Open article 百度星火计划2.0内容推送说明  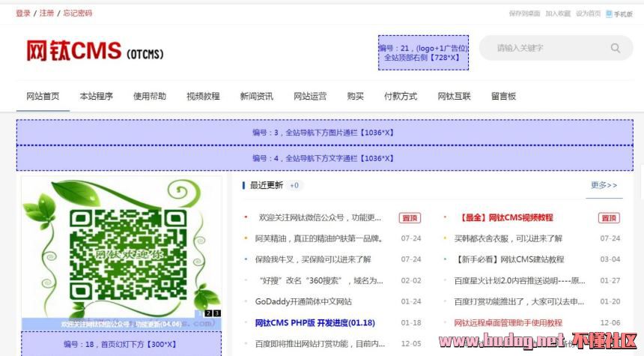point(520,281)
